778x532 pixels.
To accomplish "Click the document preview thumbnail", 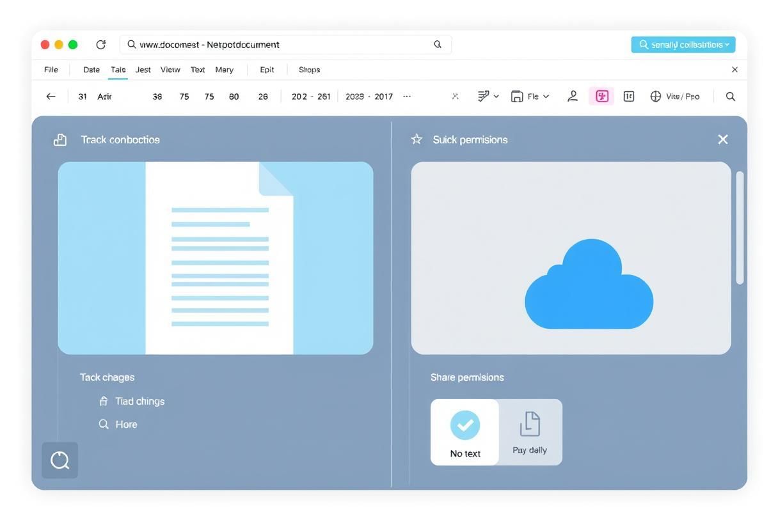I will click(216, 258).
